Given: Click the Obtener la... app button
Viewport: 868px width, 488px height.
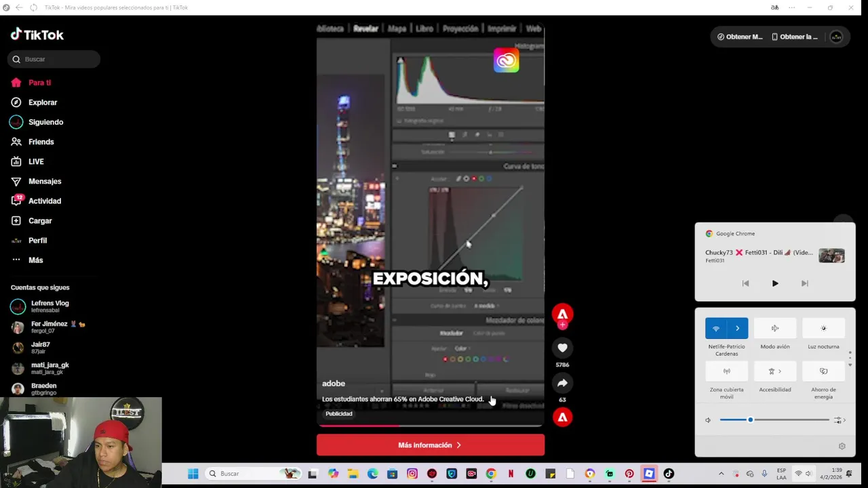Looking at the screenshot, I should click(795, 37).
